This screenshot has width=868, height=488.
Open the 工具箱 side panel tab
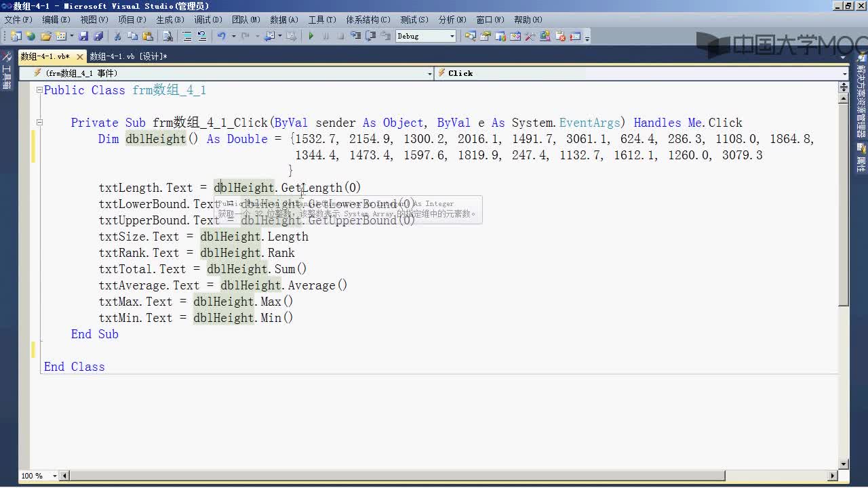[x=7, y=70]
